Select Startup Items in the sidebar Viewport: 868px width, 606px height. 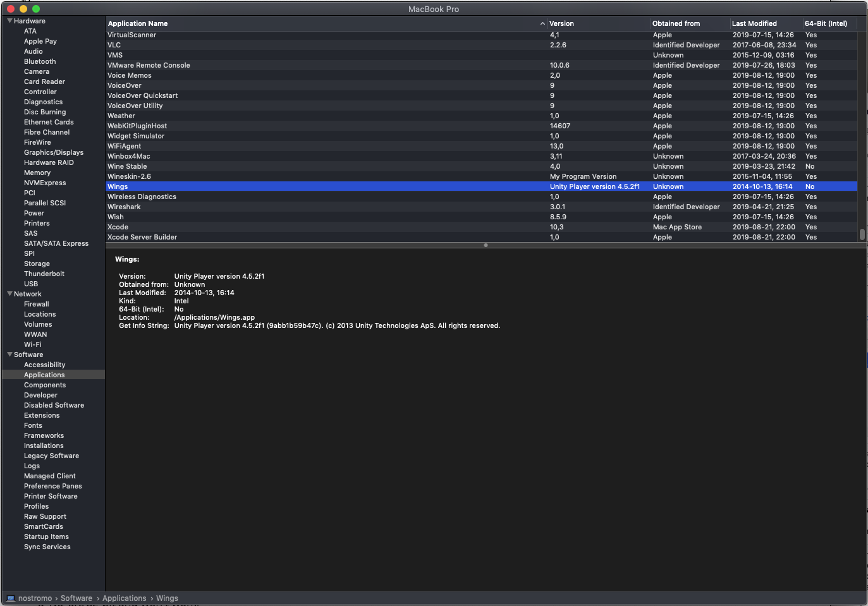[46, 536]
